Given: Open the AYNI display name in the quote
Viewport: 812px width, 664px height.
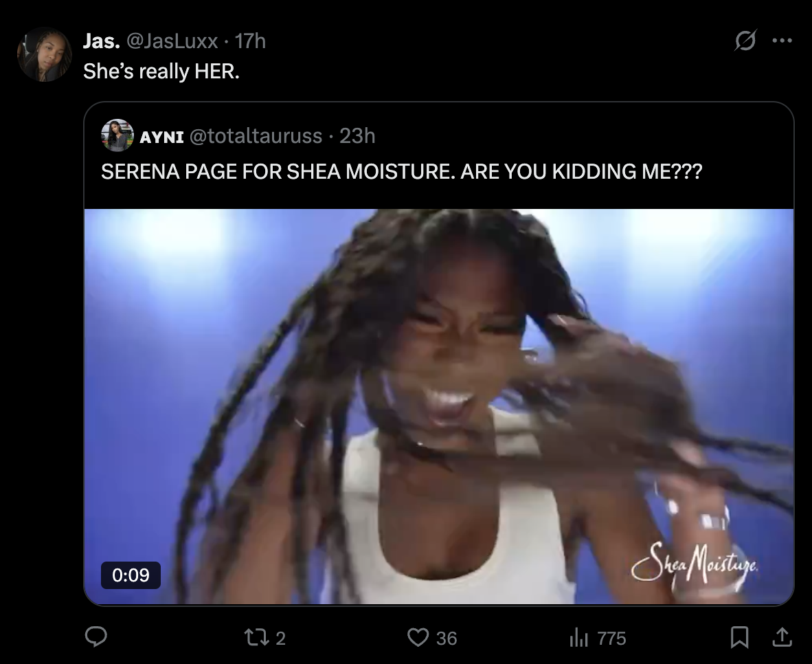Looking at the screenshot, I should point(161,137).
